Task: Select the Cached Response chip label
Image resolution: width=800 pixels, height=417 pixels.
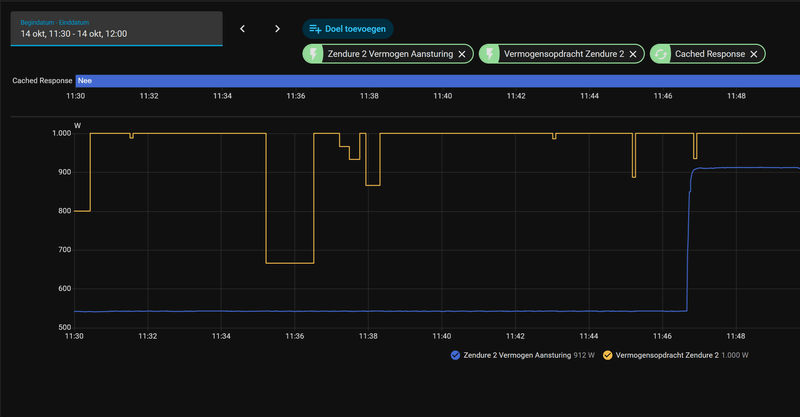Action: point(710,54)
